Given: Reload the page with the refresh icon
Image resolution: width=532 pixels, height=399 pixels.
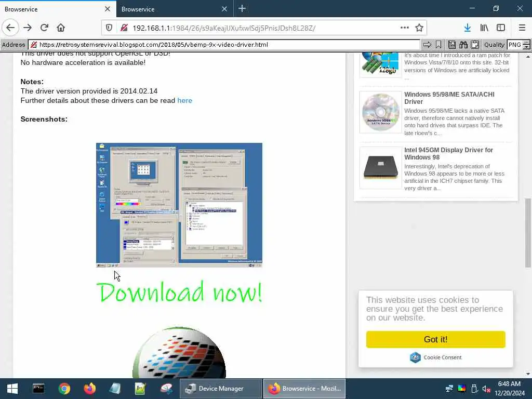Looking at the screenshot, I should pos(44,28).
